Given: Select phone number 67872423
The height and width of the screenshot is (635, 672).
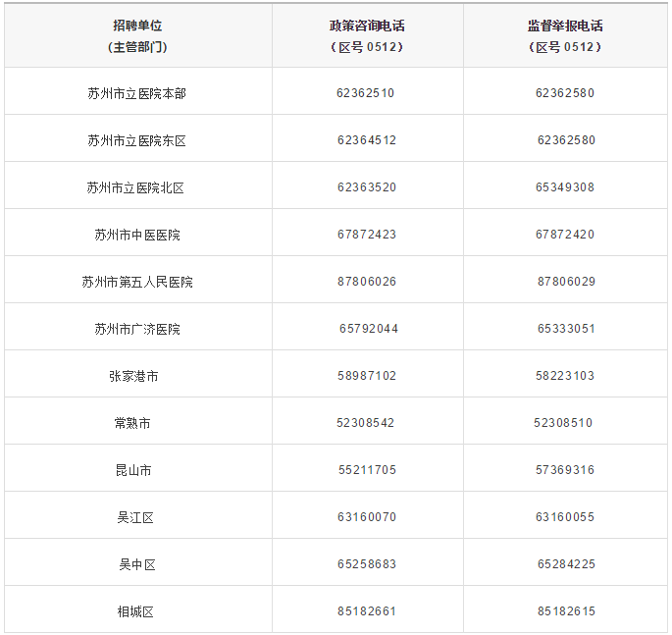Looking at the screenshot, I should click(x=367, y=235).
